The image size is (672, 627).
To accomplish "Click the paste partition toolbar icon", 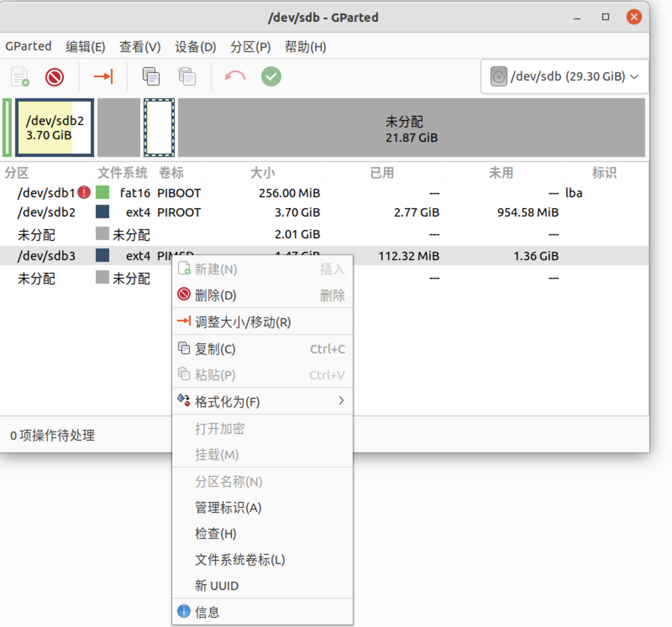I will click(x=187, y=77).
